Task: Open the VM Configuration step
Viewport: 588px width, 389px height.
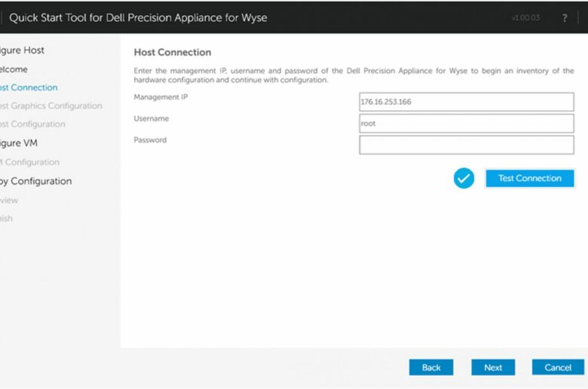Action: tap(29, 162)
